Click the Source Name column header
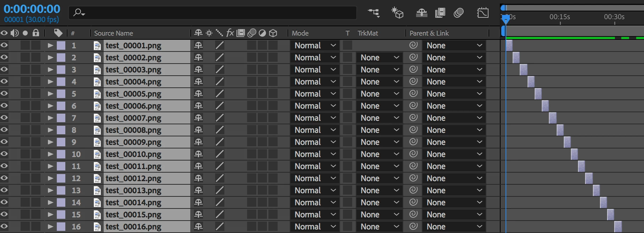The height and width of the screenshot is (233, 644). point(114,33)
